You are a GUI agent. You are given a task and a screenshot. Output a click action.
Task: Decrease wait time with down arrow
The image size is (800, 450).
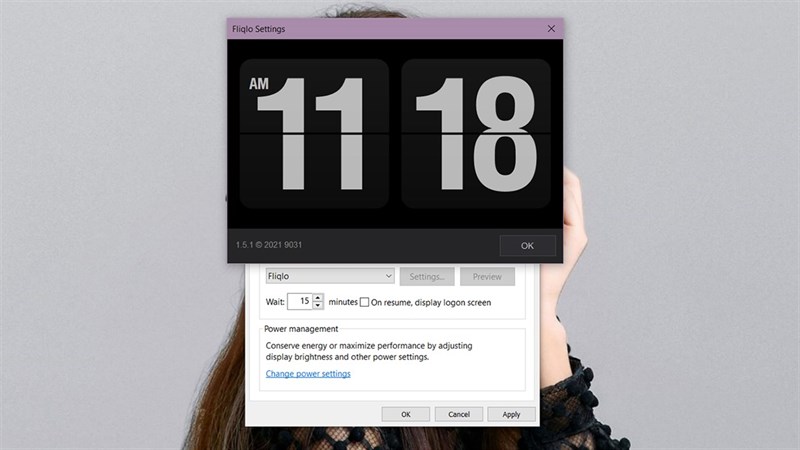pos(318,305)
